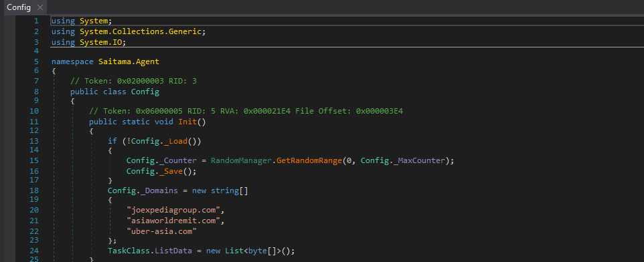Click the Agent part of the namespace
Viewport: 644px width, 262px height.
tap(147, 62)
